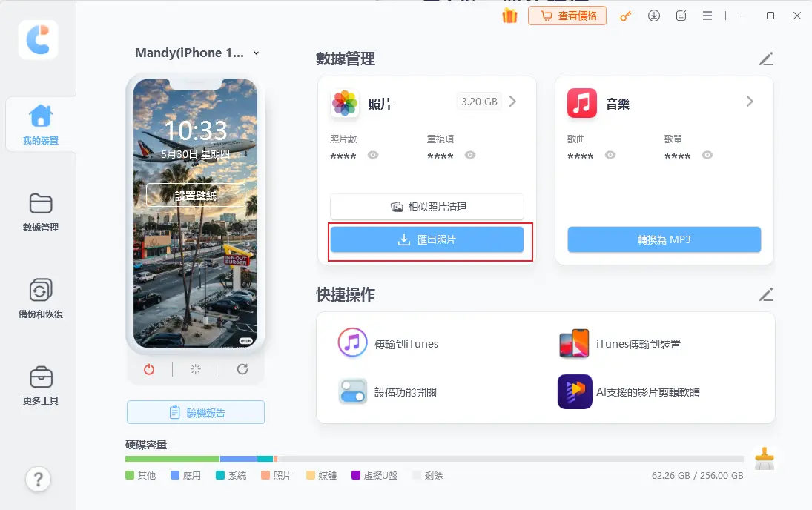
Task: Click the broom cleanup icon near disk capacity
Action: click(765, 458)
